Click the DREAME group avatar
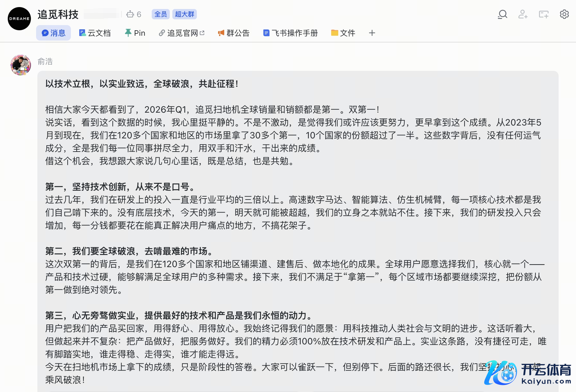The height and width of the screenshot is (392, 576). (19, 19)
